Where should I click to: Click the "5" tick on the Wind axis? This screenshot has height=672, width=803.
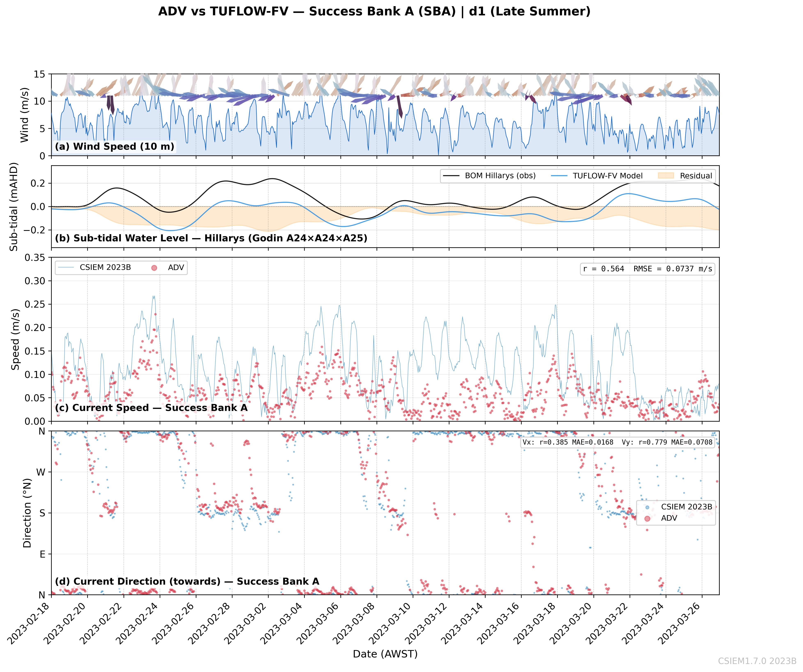(42, 129)
